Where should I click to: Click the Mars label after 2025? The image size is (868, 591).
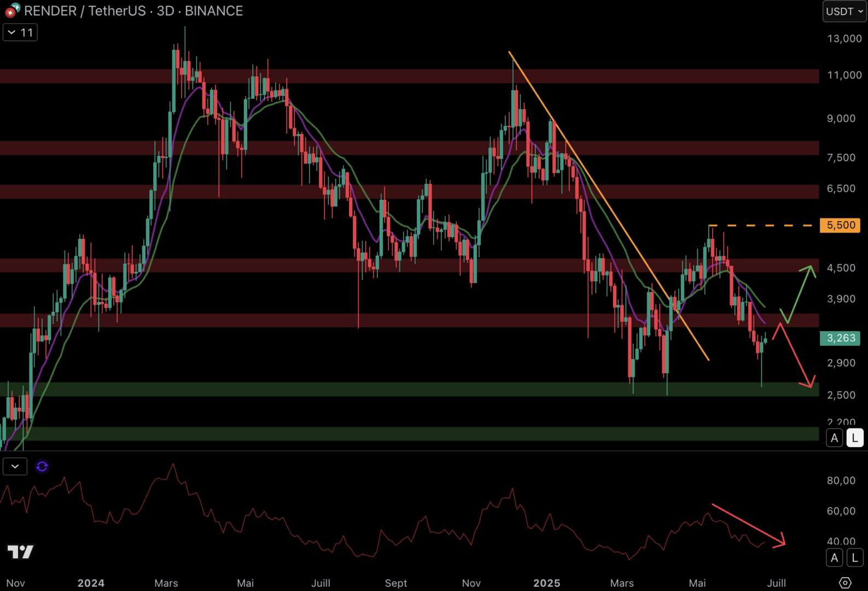click(622, 583)
